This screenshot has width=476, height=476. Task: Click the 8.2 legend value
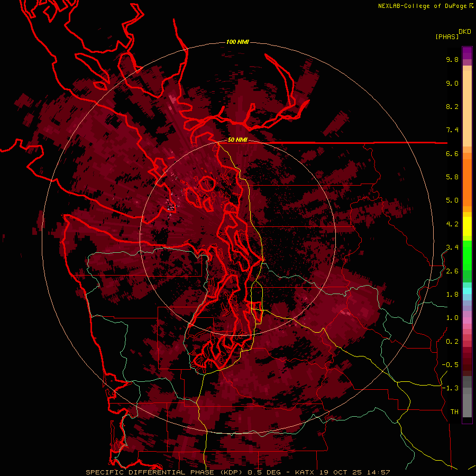coord(452,106)
